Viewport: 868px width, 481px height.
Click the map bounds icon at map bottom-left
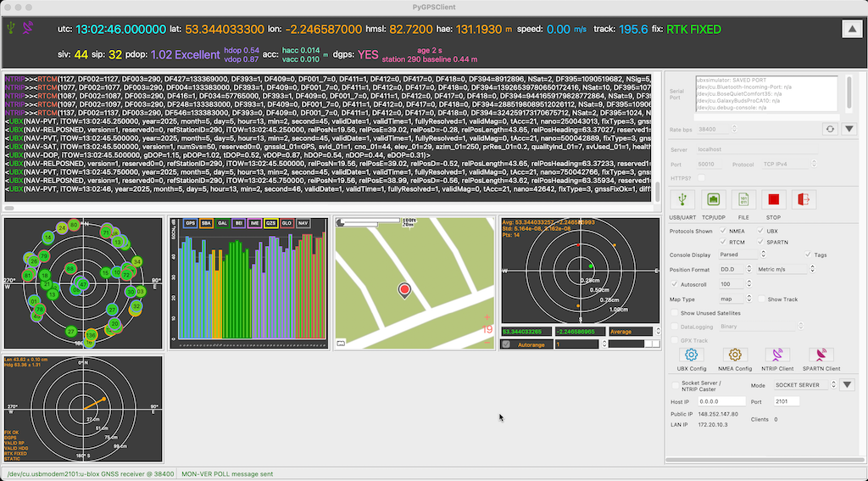coord(341,344)
